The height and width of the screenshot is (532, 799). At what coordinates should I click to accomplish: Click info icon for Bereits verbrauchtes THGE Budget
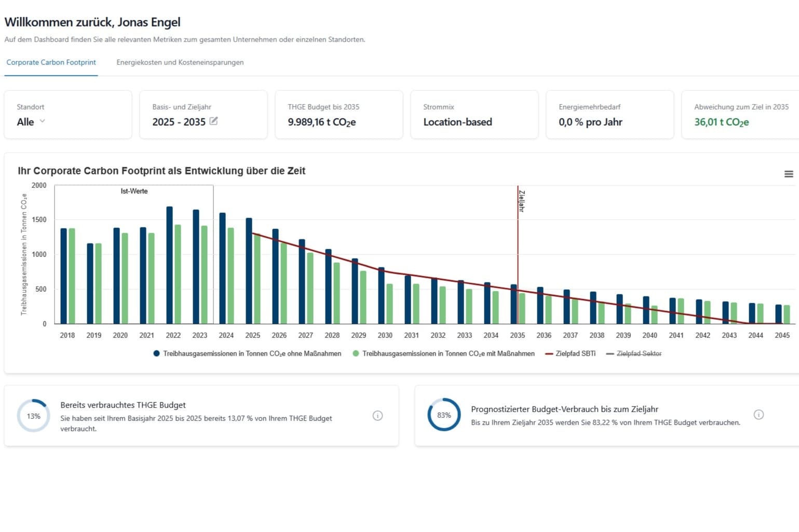377,416
